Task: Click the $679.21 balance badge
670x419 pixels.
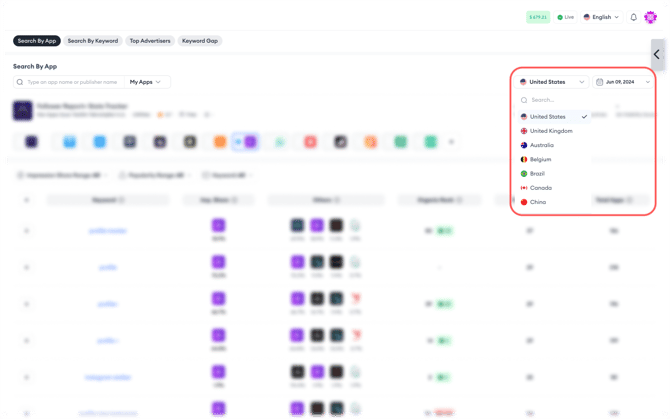Action: coord(538,17)
